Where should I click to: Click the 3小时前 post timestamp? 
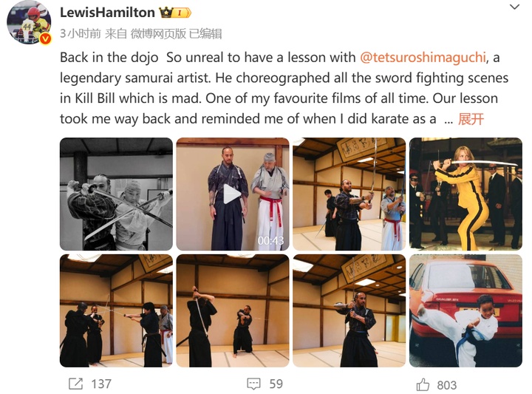coord(80,33)
